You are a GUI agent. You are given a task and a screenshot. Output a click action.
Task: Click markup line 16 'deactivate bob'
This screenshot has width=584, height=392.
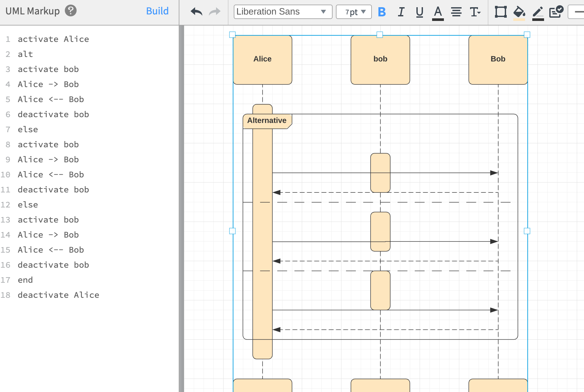point(53,265)
